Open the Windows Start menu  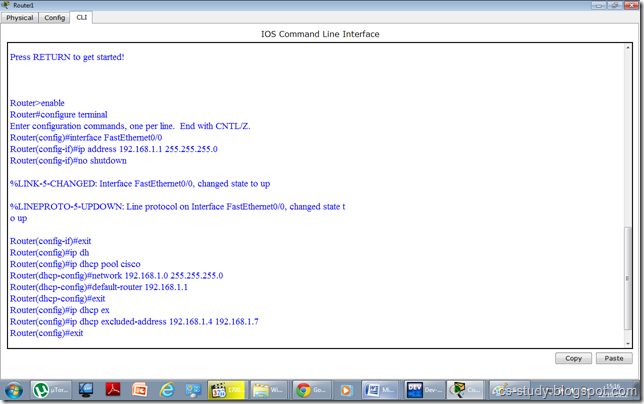tap(14, 390)
